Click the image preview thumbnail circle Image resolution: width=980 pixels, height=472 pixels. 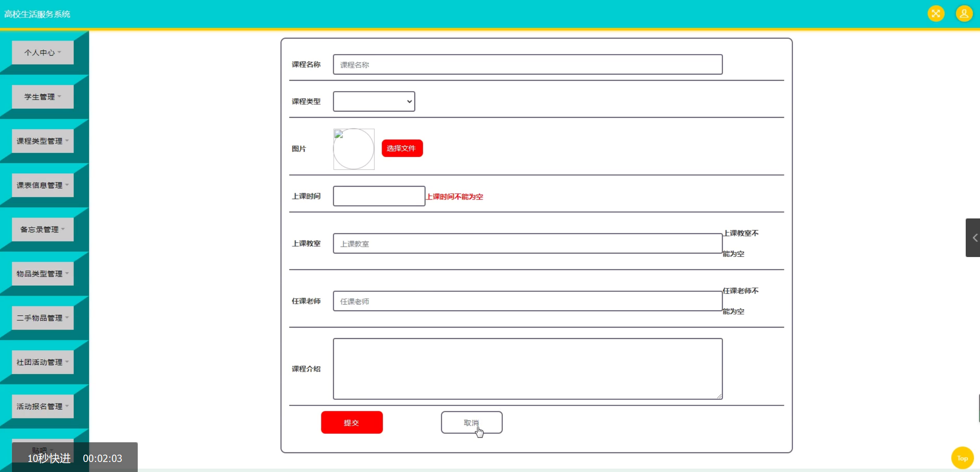pos(353,149)
